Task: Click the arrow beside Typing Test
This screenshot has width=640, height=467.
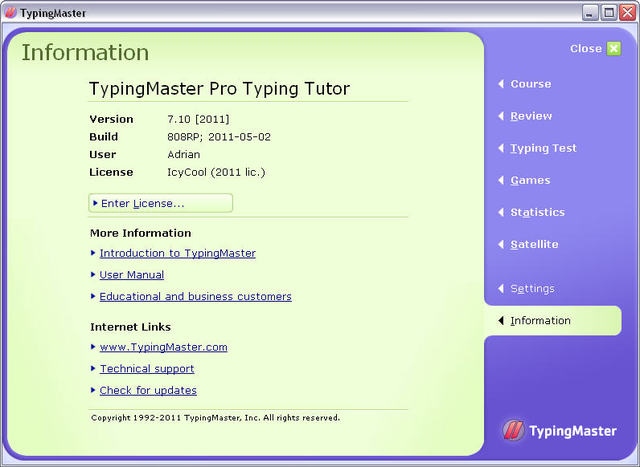Action: coord(501,148)
